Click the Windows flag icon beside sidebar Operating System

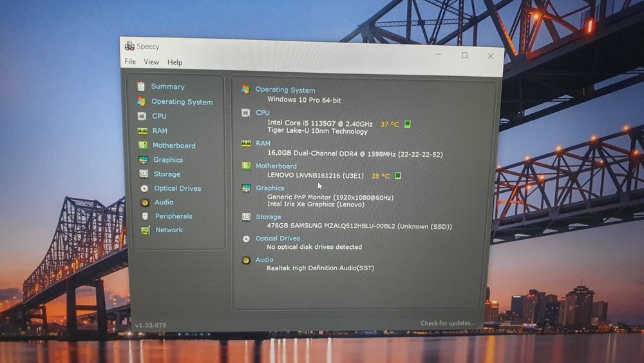pos(141,101)
